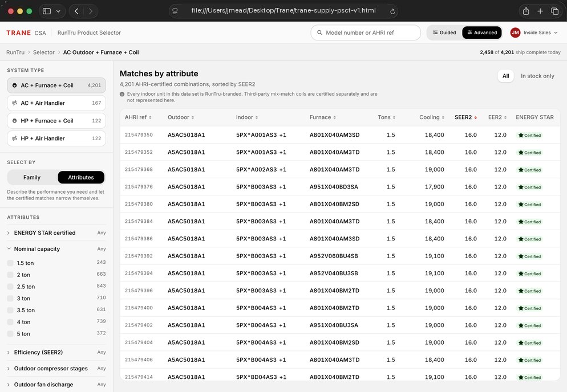567x392 pixels.
Task: Check the 3 ton capacity checkbox
Action: (10, 299)
